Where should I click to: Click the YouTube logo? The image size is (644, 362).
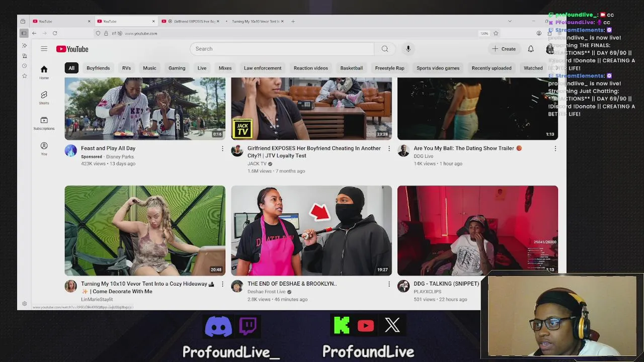(x=72, y=49)
